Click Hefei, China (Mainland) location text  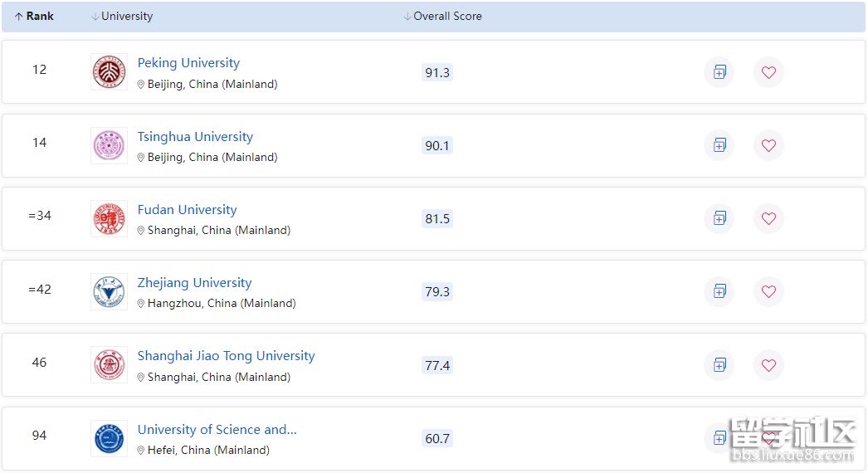(208, 450)
